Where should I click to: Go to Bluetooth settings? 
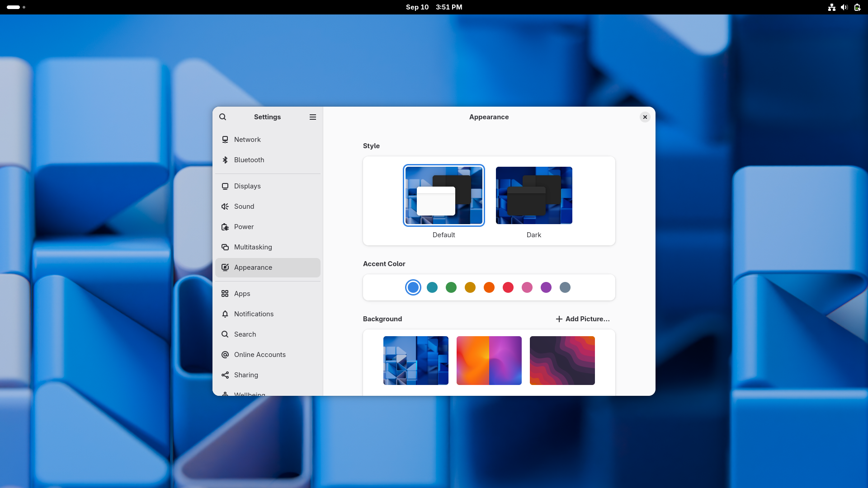pos(268,160)
